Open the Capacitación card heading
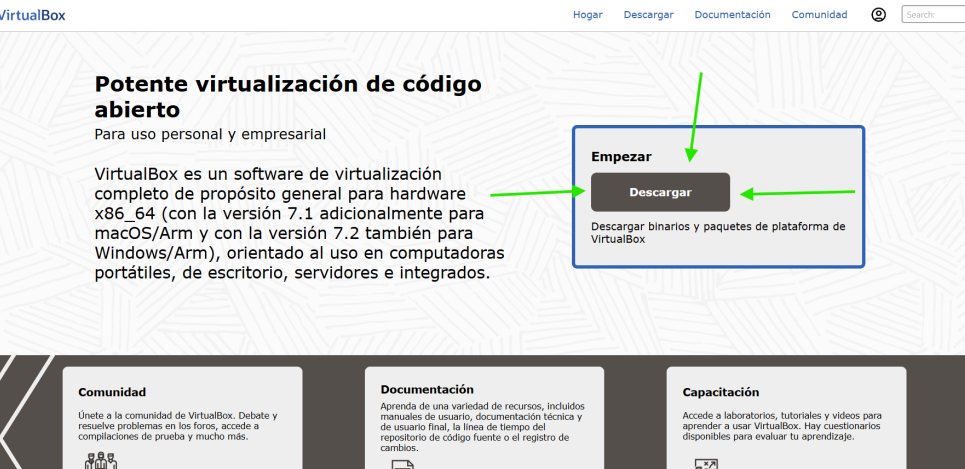 click(720, 393)
